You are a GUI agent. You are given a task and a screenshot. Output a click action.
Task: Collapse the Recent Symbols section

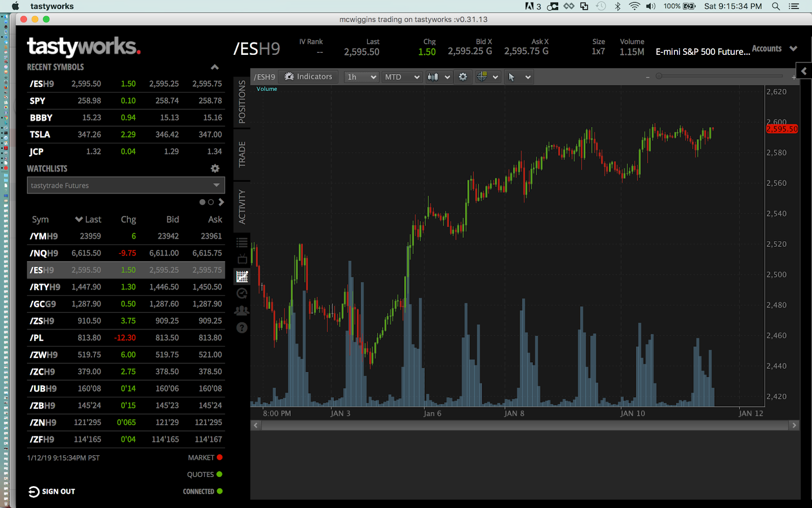(215, 67)
